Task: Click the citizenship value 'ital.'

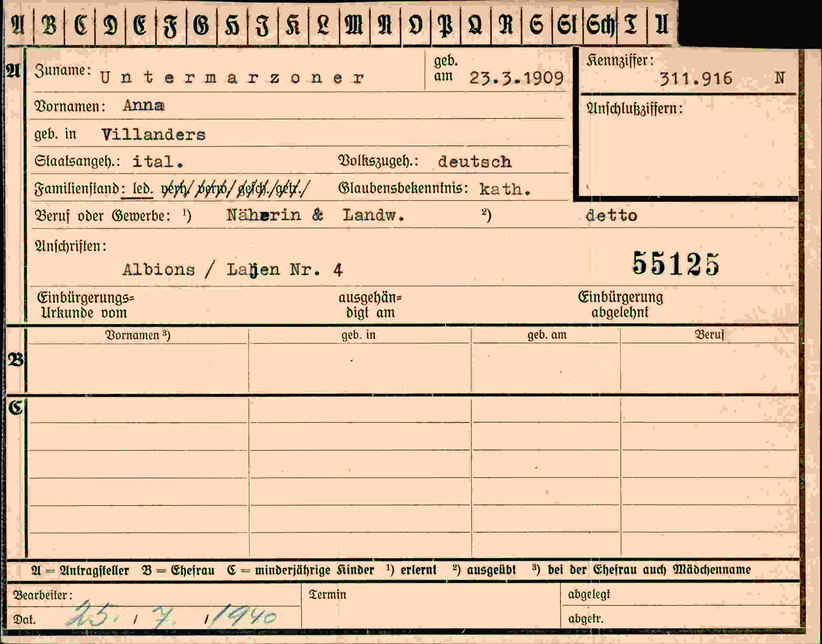Action: pos(158,162)
